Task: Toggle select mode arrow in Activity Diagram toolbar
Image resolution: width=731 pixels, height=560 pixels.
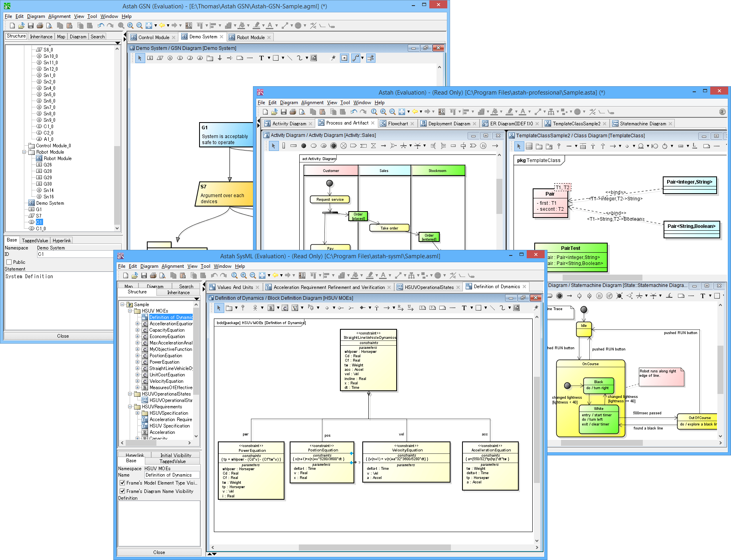Action: [x=273, y=146]
